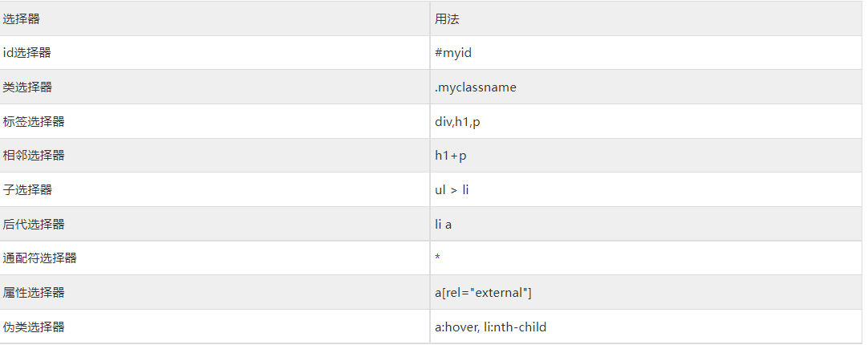Click the 属性选择器 label
Screen dimensions: 868x345
coord(34,293)
